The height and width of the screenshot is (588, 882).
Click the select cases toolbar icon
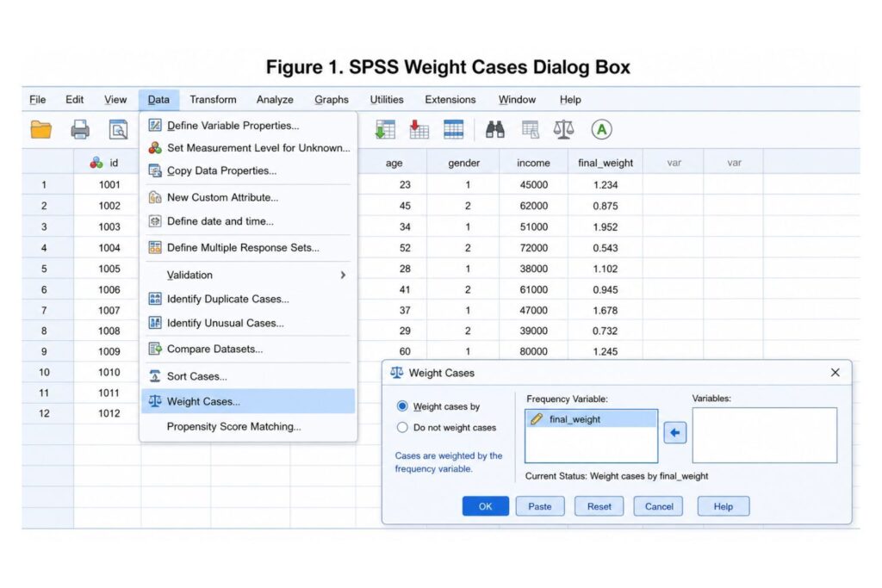click(x=530, y=130)
